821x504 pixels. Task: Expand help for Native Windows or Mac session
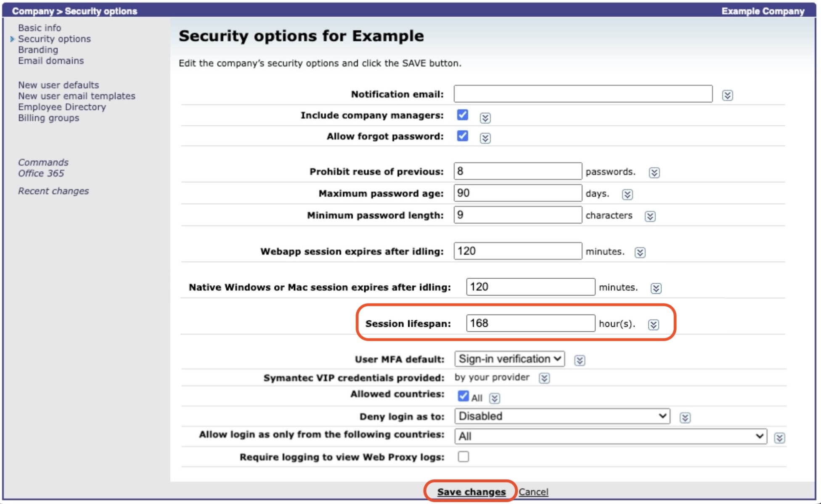(656, 288)
